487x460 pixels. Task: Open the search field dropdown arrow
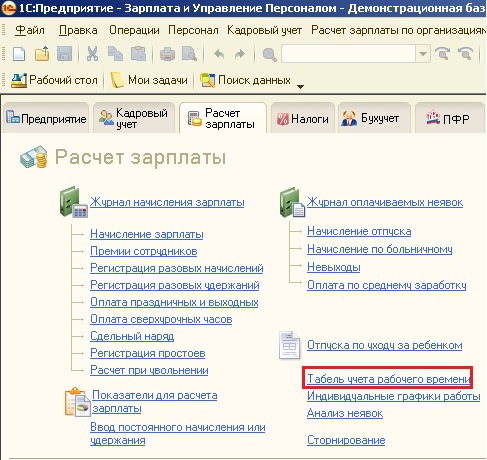coord(422,54)
